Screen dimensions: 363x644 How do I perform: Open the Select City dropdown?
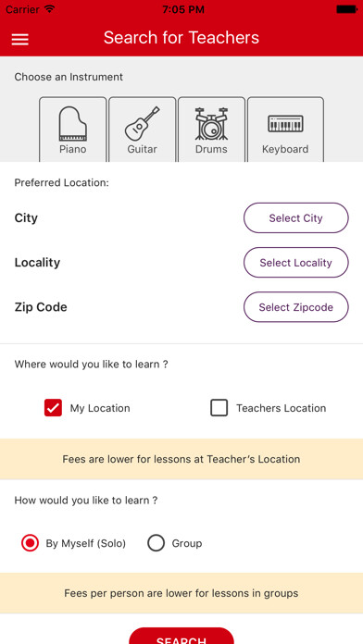pyautogui.click(x=296, y=217)
